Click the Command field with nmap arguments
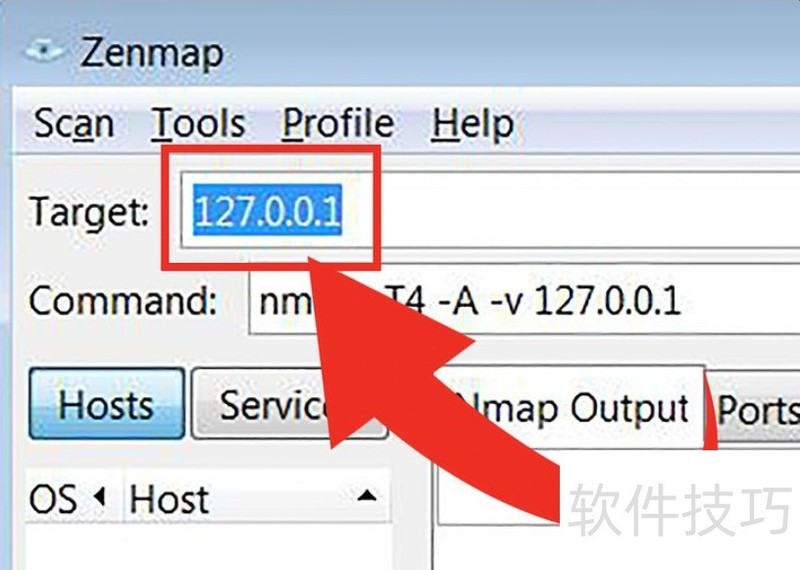800x570 pixels. coord(524,301)
